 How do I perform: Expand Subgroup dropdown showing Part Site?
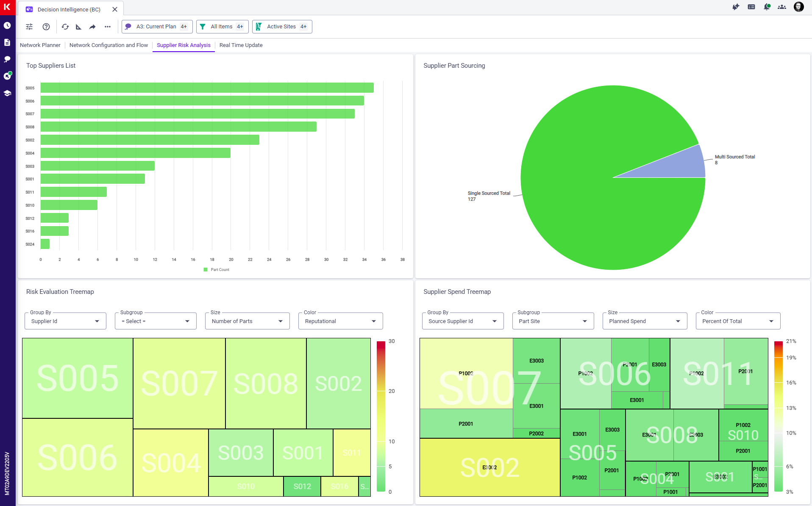pyautogui.click(x=553, y=321)
